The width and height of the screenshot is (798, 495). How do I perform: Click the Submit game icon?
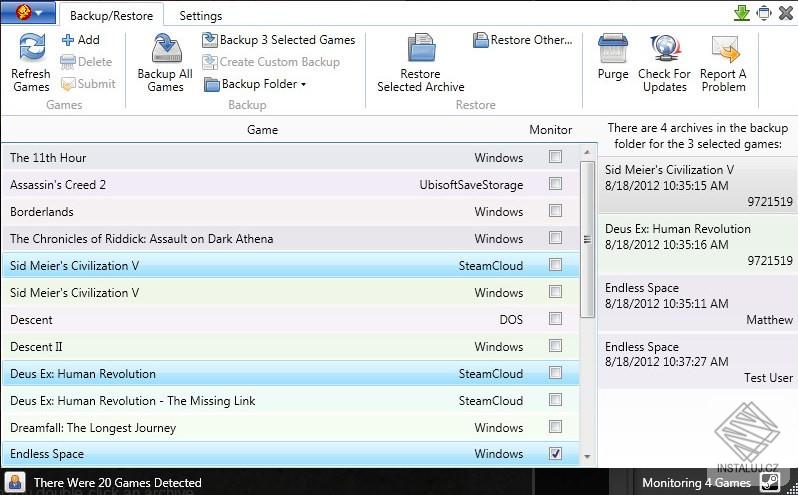(68, 84)
